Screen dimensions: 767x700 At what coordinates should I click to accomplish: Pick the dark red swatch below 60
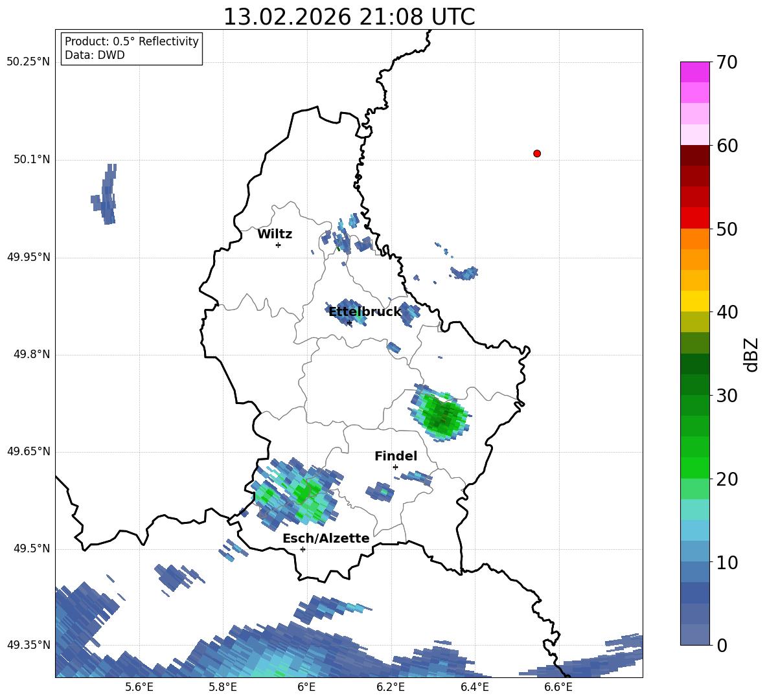[x=694, y=155]
